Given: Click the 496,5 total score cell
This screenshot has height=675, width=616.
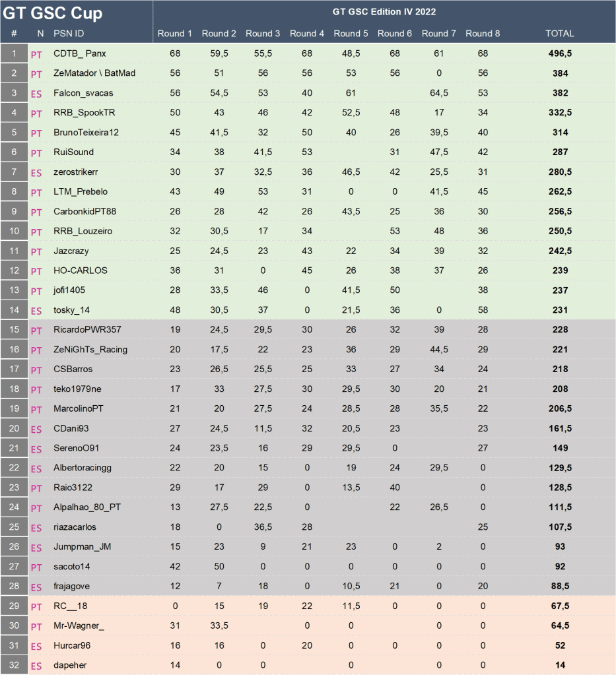Looking at the screenshot, I should 560,53.
